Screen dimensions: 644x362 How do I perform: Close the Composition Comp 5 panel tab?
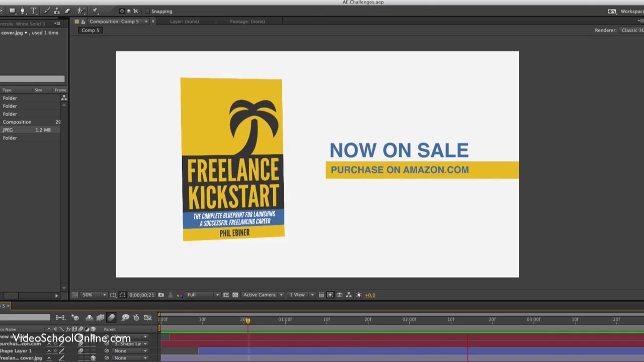[x=153, y=22]
